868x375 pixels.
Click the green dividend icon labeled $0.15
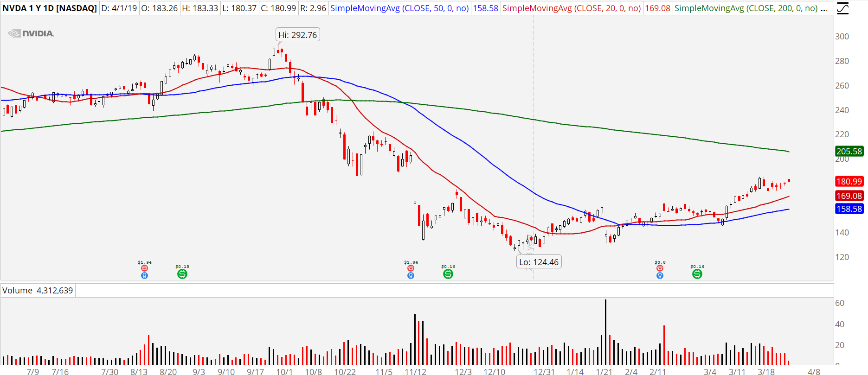point(182,274)
